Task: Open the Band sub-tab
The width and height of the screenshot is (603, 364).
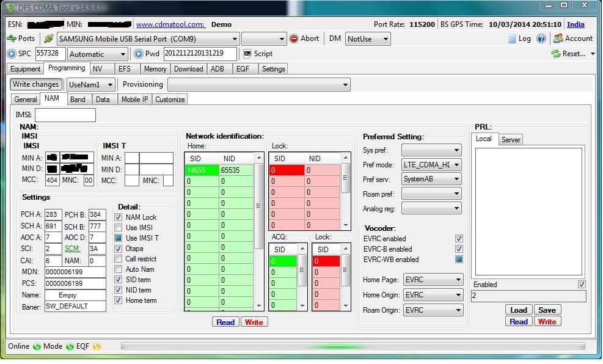Action: pos(78,100)
